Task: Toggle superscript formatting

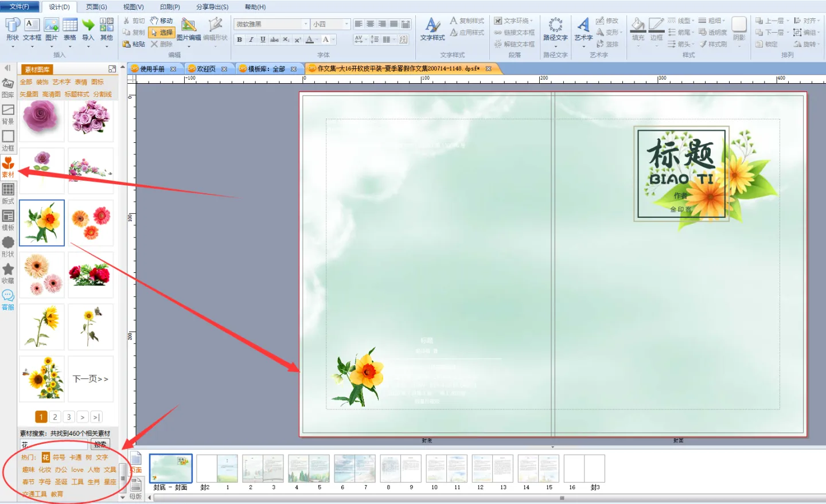Action: (297, 40)
